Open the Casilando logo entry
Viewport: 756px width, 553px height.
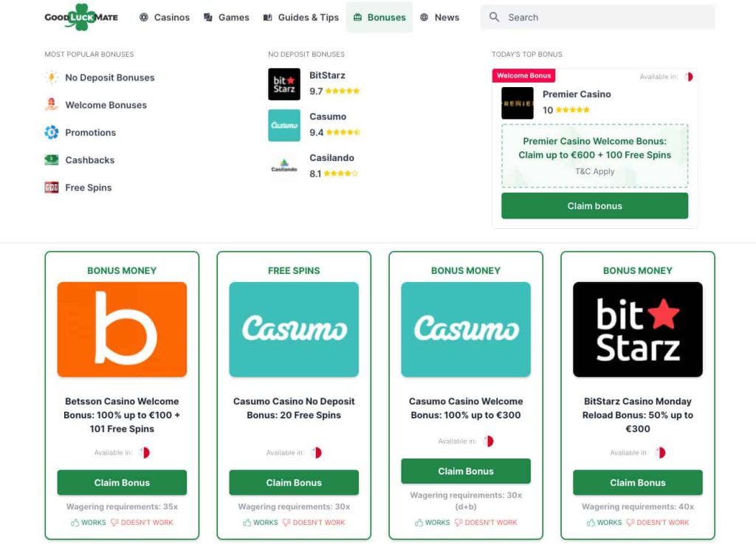point(284,166)
